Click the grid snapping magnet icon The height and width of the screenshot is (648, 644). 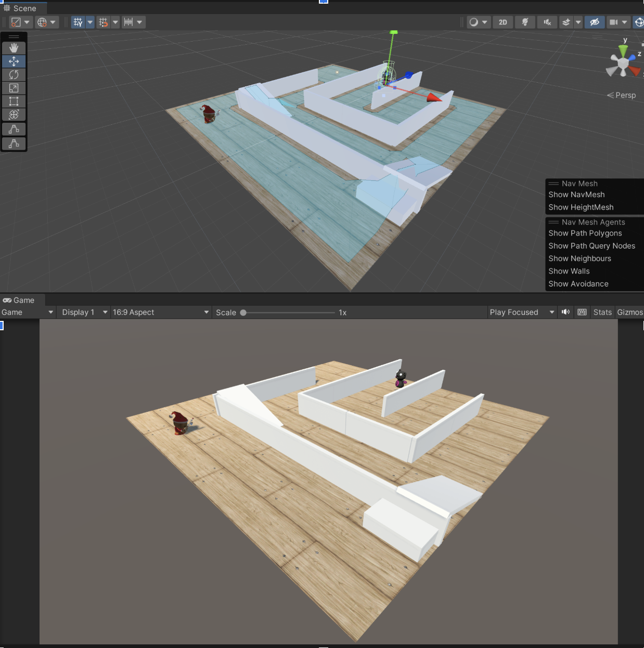(x=104, y=22)
